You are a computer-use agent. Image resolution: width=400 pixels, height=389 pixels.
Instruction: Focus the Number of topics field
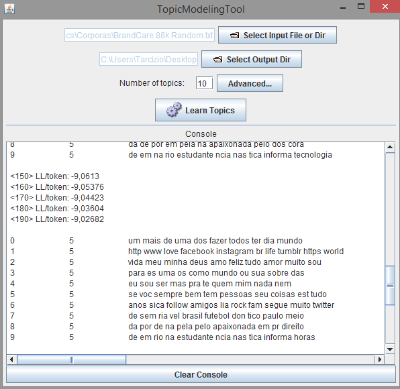click(204, 83)
